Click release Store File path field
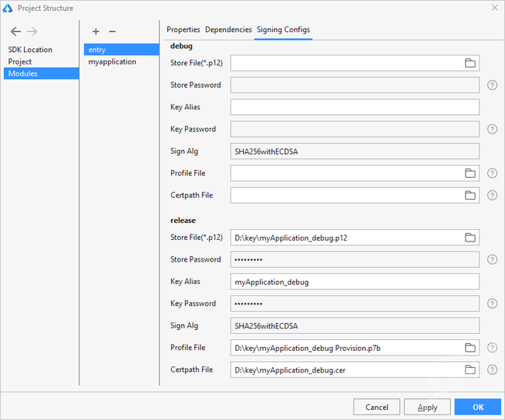The height and width of the screenshot is (420, 505). (x=354, y=238)
